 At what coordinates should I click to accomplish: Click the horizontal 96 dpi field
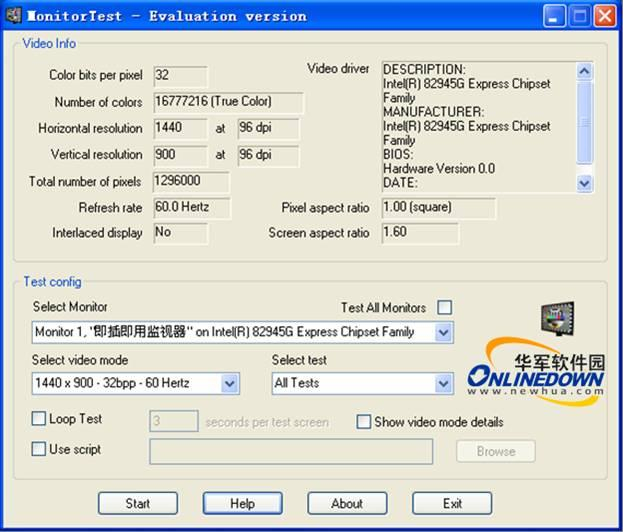click(269, 128)
